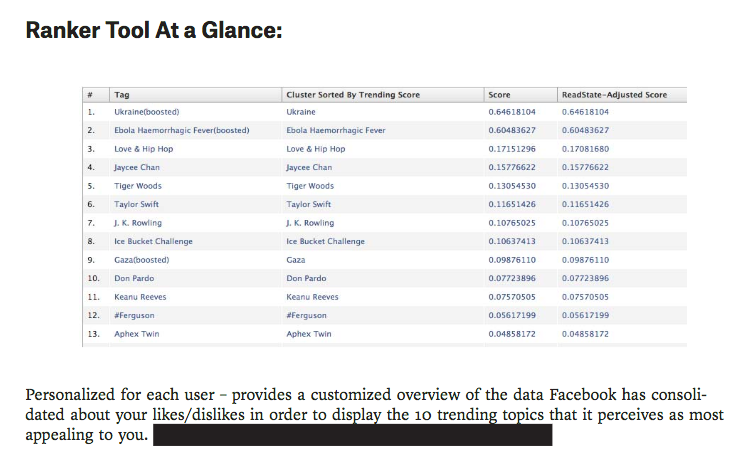Click the Jaycee Chan cluster entry

309,167
